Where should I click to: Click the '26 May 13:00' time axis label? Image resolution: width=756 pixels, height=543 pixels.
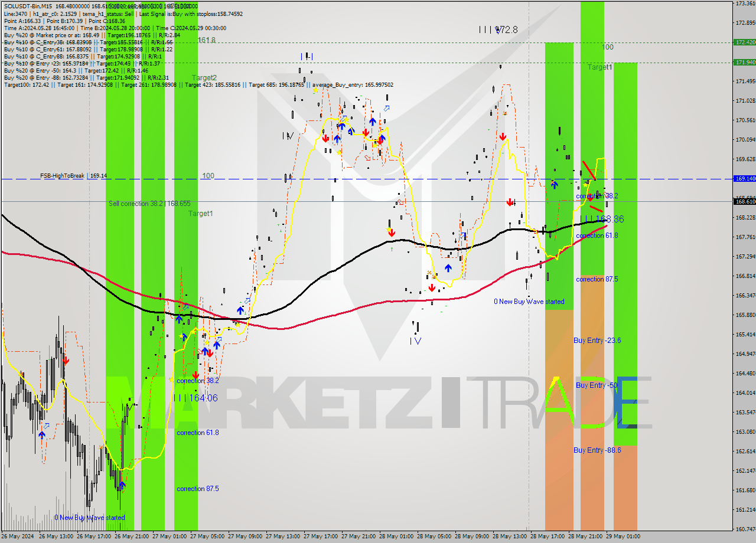(x=56, y=537)
